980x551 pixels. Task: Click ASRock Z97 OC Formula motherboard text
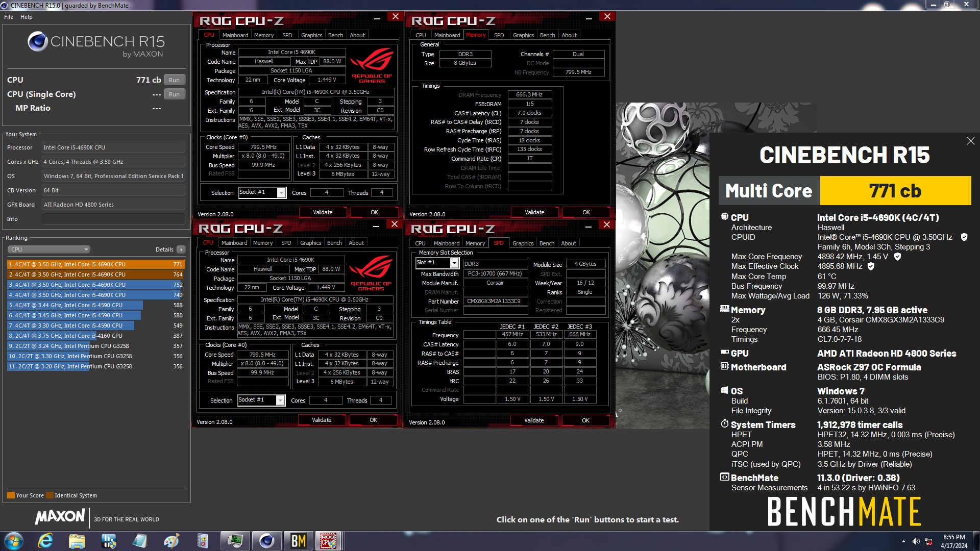[x=869, y=367]
